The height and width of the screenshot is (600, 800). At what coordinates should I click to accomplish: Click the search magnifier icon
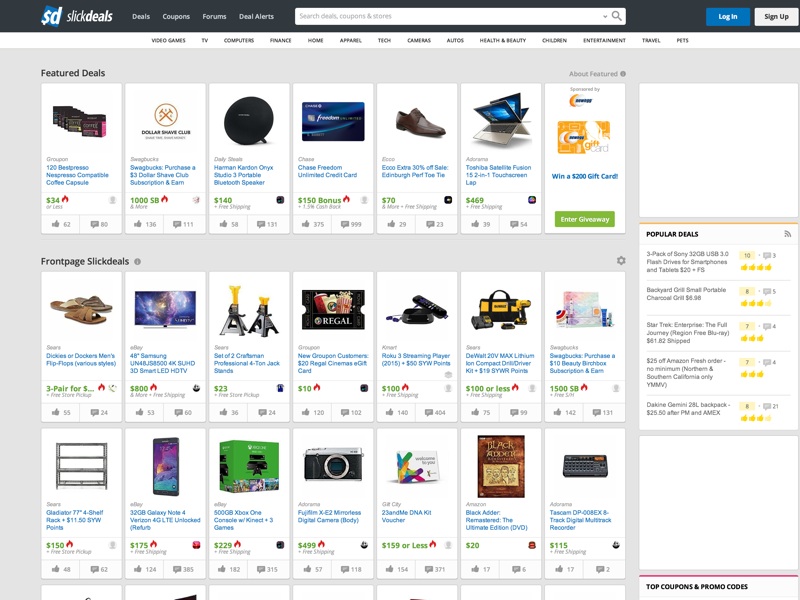617,16
